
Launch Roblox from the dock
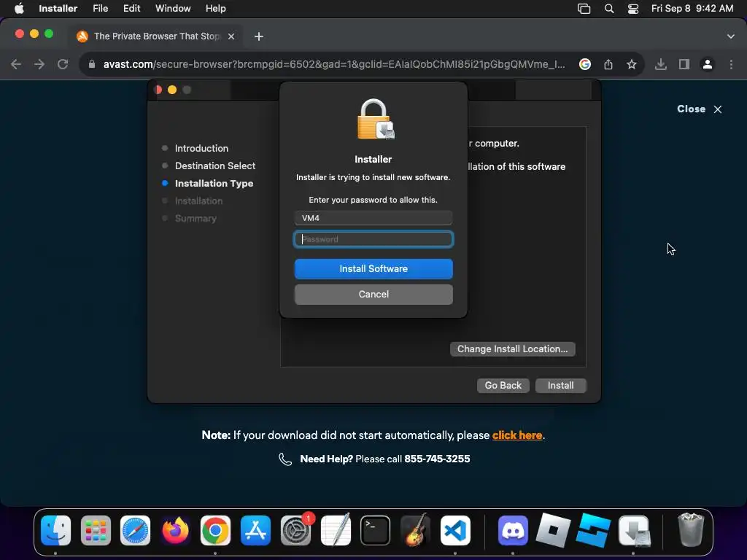pos(553,530)
